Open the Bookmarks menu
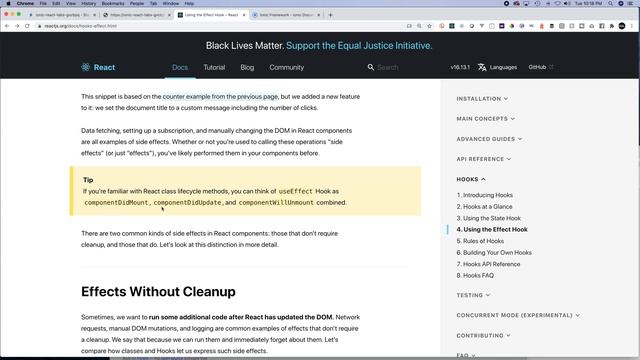Screen dimensions: 640x360 click(x=113, y=3)
